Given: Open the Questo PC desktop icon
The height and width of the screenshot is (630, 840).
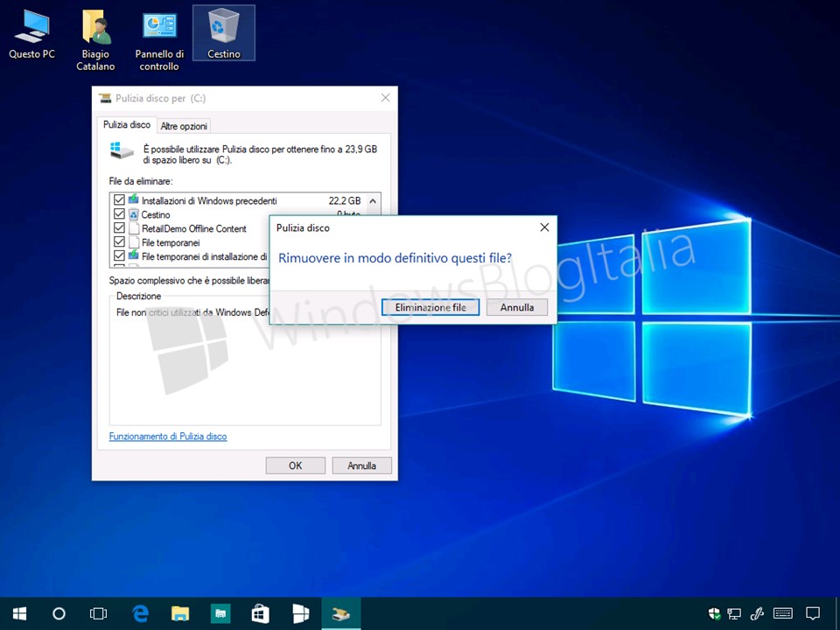Looking at the screenshot, I should tap(31, 35).
